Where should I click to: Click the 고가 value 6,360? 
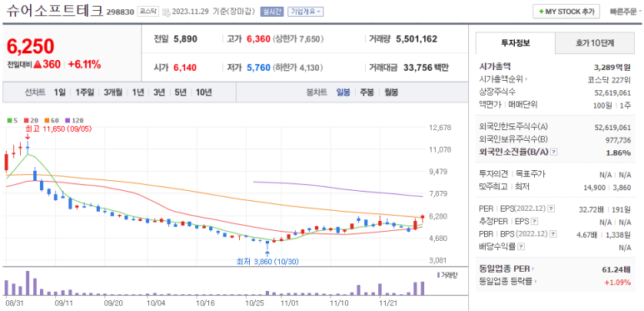coord(258,39)
